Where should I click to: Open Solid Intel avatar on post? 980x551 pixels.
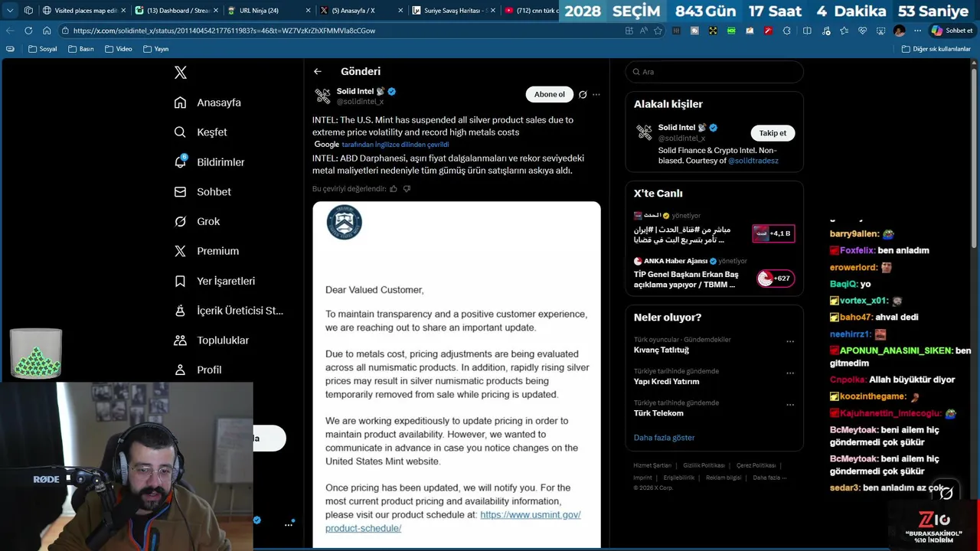[x=322, y=96]
